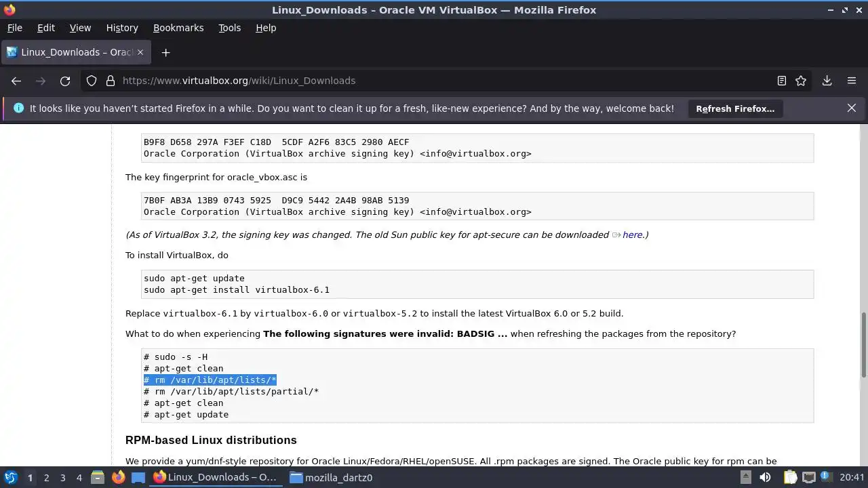Click 'RPM-based Linux distributions' heading
868x488 pixels.
tap(211, 440)
